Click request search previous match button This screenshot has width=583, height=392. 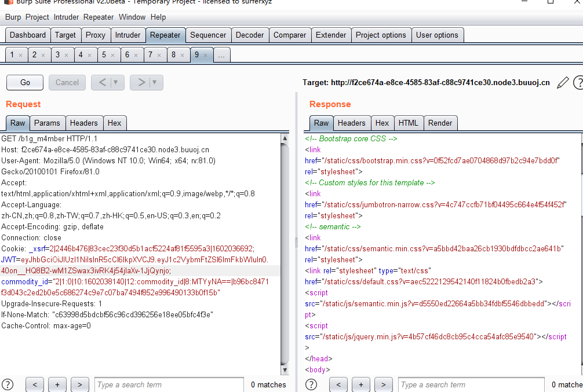point(35,384)
